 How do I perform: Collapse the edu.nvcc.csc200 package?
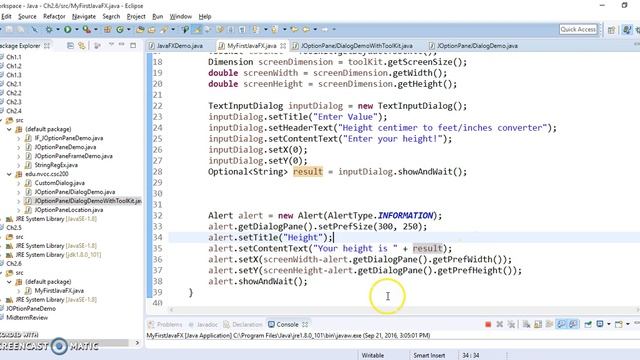[x=9, y=174]
